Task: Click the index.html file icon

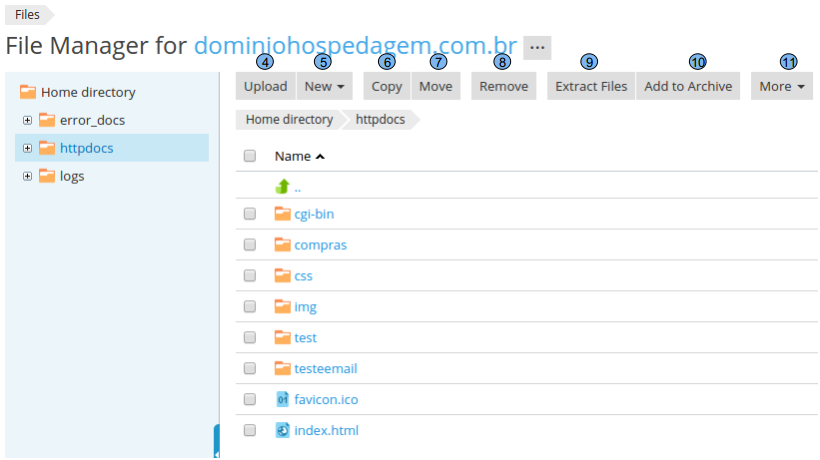Action: [x=282, y=430]
